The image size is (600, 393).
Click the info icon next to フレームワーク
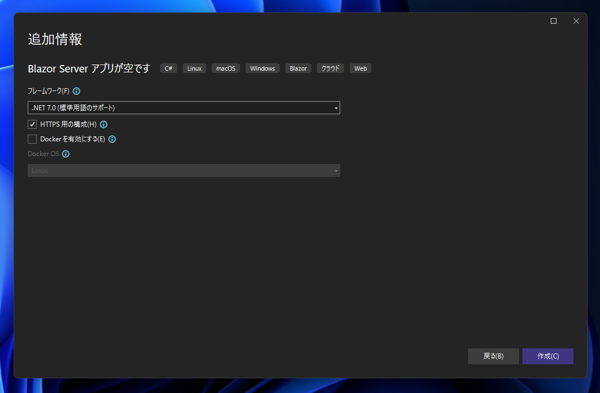point(77,91)
